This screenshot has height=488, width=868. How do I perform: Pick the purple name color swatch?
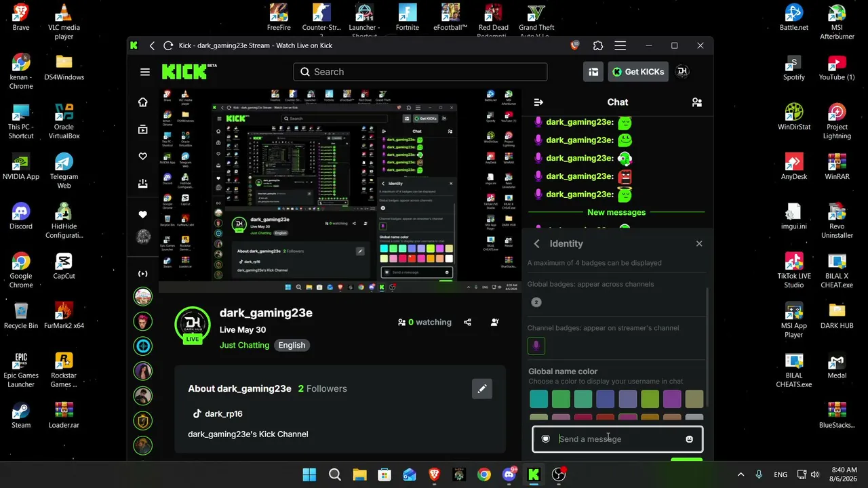pyautogui.click(x=672, y=399)
